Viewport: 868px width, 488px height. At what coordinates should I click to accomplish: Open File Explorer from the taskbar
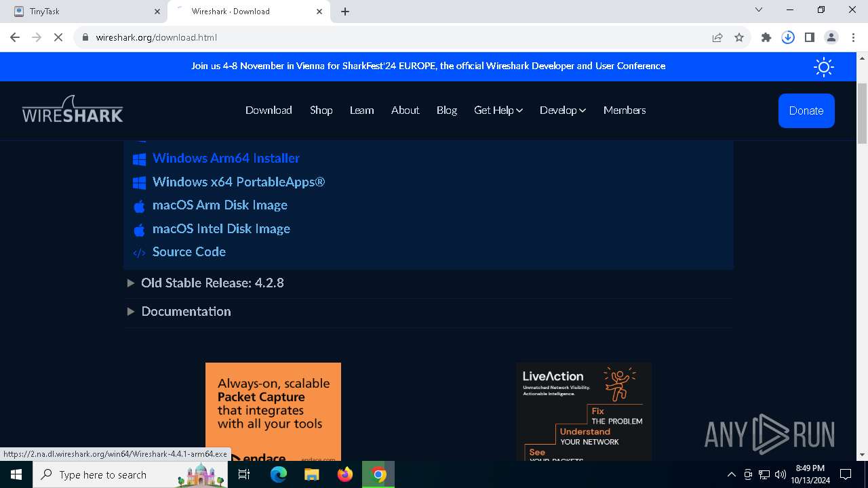click(x=311, y=474)
